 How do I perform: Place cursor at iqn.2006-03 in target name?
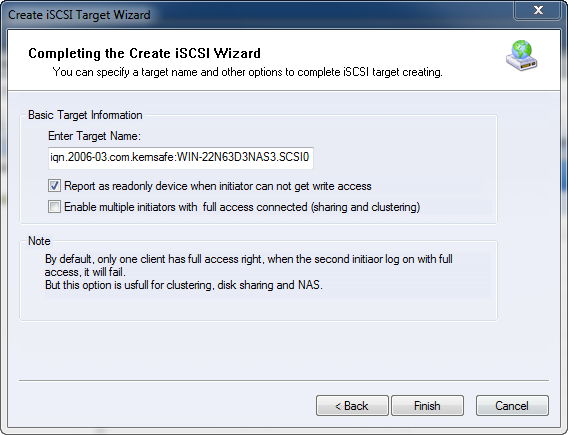pos(77,157)
